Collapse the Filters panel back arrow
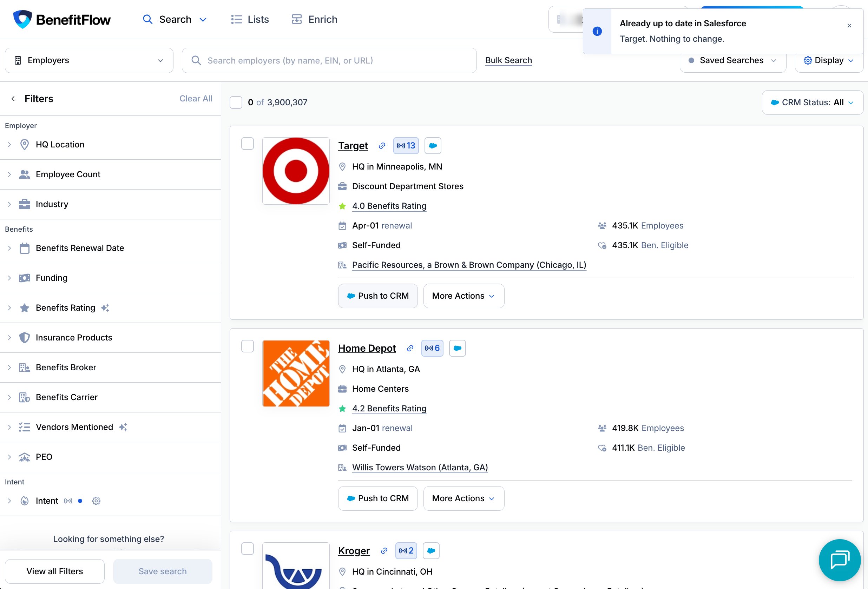 tap(13, 99)
